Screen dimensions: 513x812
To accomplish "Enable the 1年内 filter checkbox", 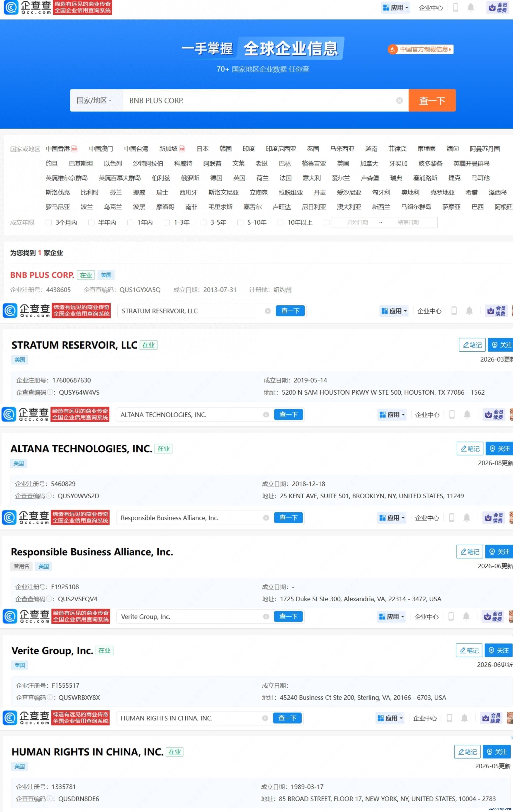I will pos(130,223).
